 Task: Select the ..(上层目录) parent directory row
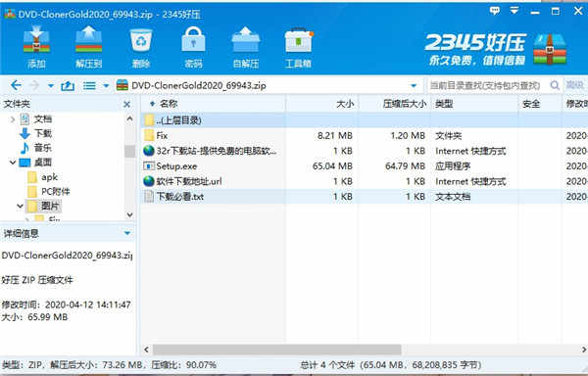(365, 120)
